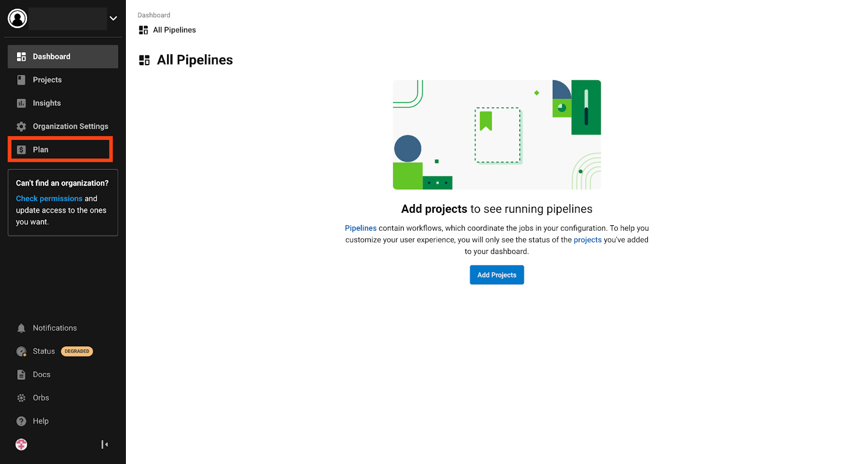Click the round pink icon at sidebar bottom
The height and width of the screenshot is (464, 868).
click(x=21, y=444)
